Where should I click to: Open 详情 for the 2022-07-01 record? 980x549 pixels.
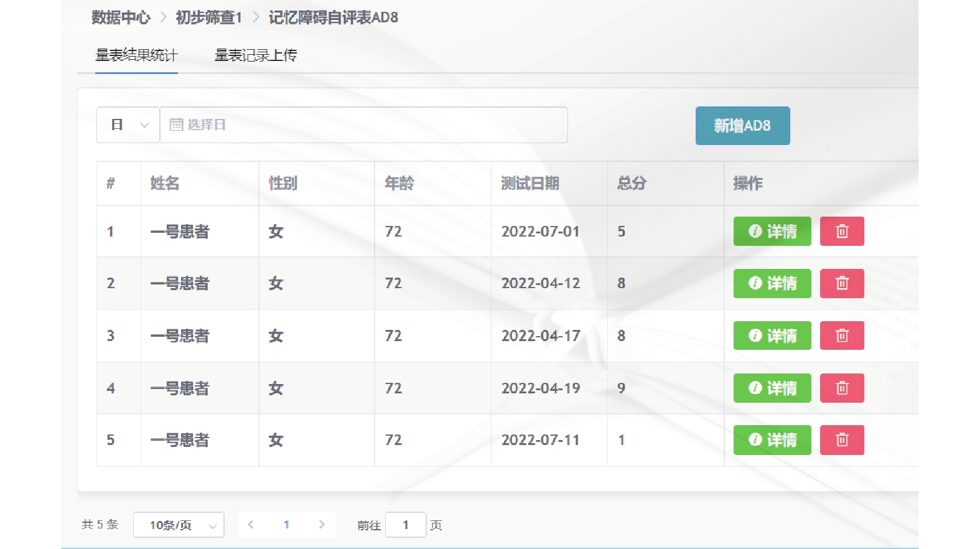click(x=772, y=231)
